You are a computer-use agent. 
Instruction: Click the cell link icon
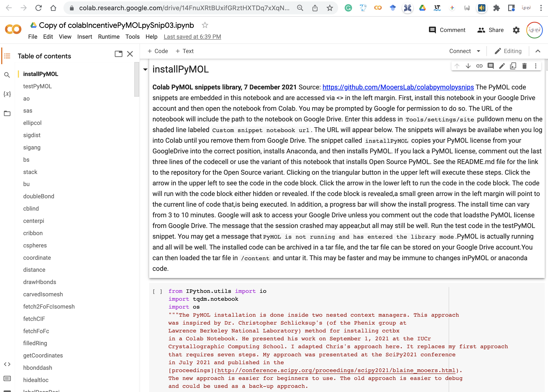coord(479,66)
